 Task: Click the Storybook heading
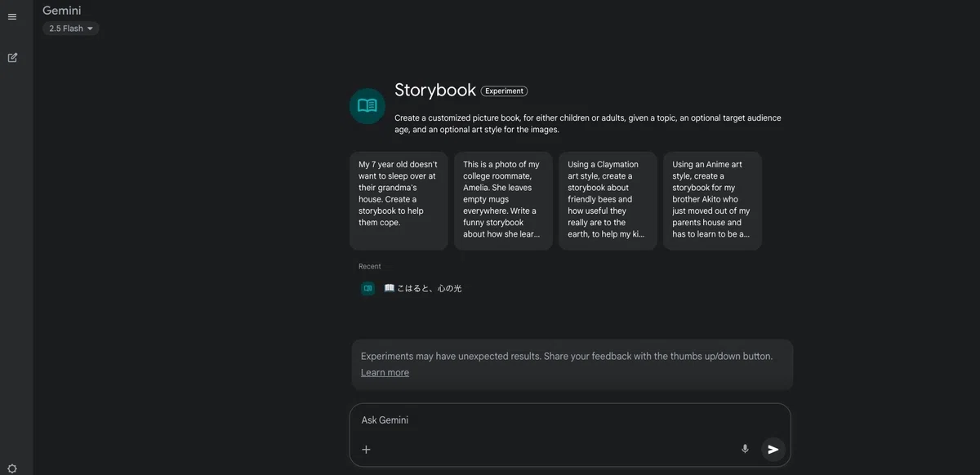pos(435,90)
